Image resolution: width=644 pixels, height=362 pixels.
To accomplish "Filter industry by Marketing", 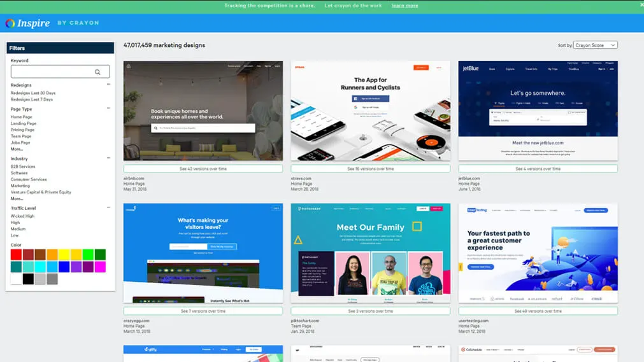I will [20, 186].
